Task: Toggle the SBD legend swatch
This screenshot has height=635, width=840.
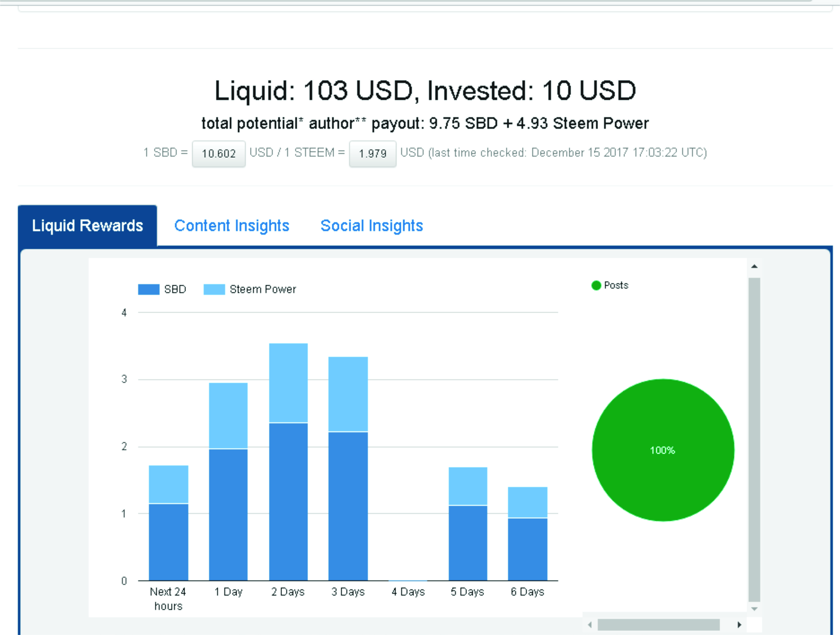Action: coord(149,289)
